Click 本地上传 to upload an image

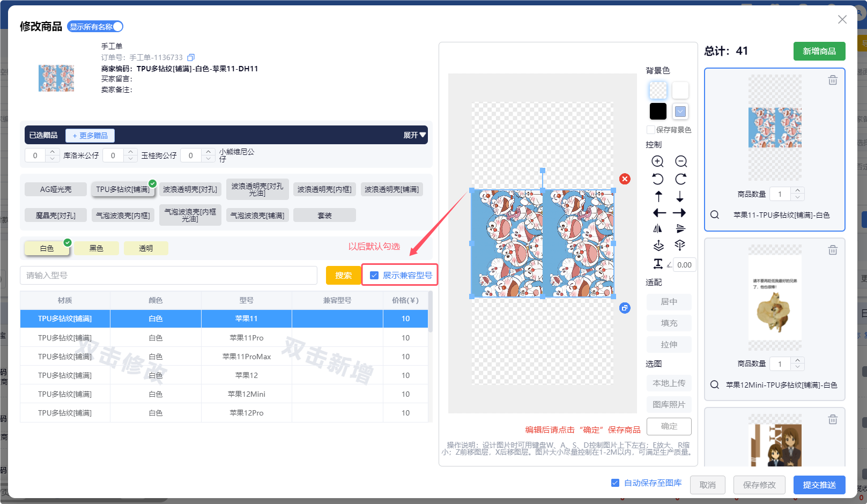(669, 383)
